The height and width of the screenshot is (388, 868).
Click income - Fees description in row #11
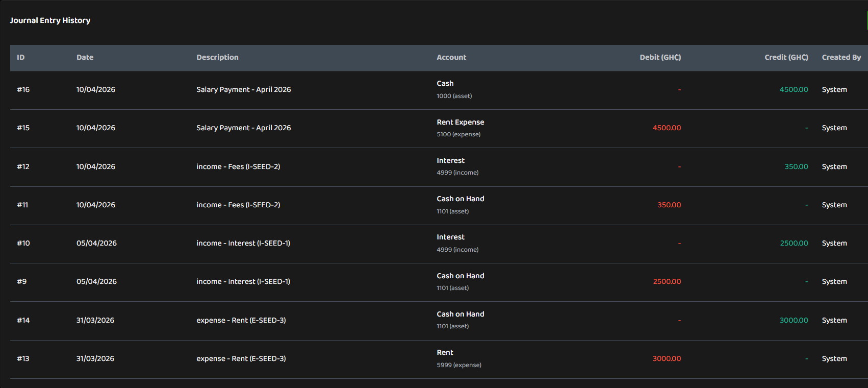tap(238, 205)
